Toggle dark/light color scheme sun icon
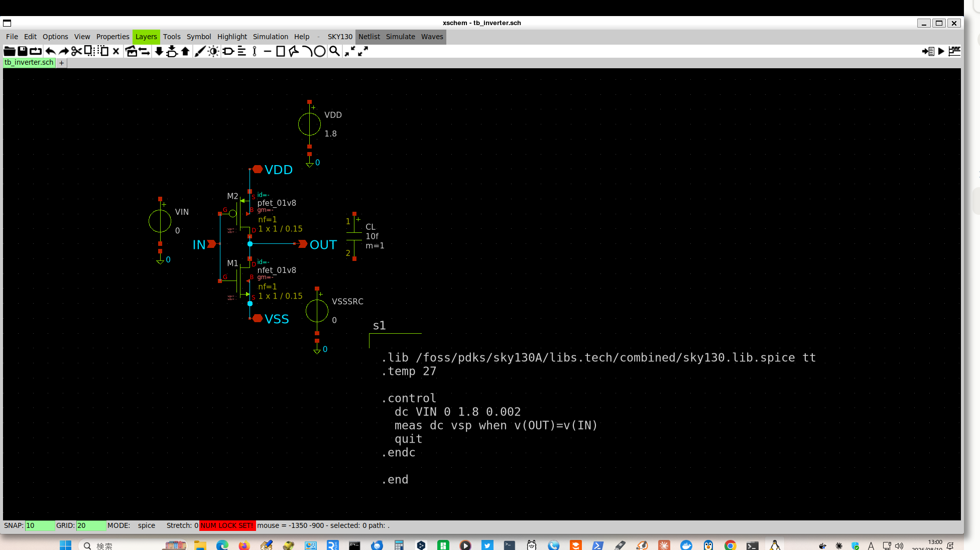The width and height of the screenshot is (980, 550). [213, 51]
